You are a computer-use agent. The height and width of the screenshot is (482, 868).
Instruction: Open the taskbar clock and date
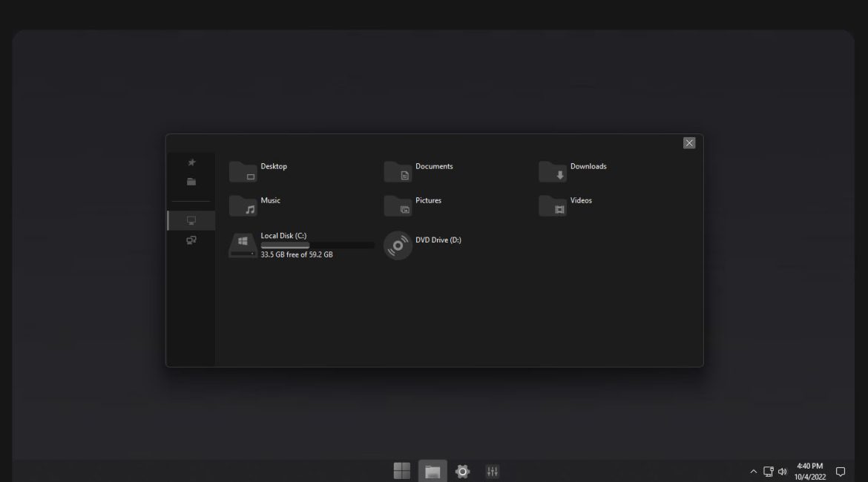pyautogui.click(x=809, y=471)
